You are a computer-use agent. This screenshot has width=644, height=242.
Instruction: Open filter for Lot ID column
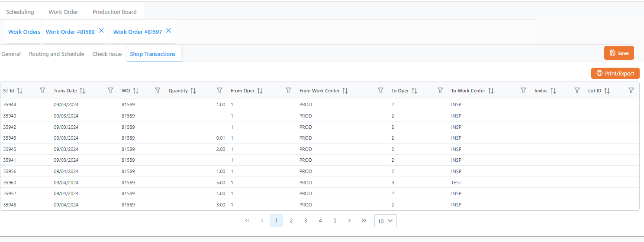(x=631, y=91)
